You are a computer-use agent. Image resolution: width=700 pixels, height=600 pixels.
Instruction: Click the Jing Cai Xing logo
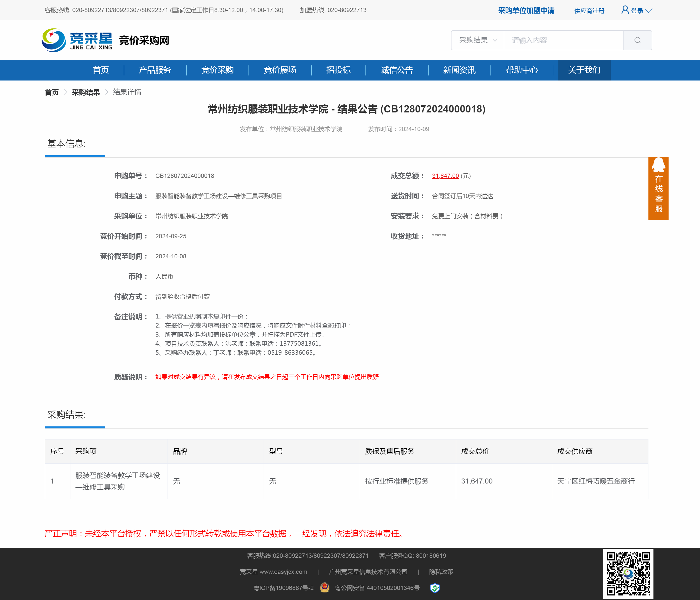pyautogui.click(x=77, y=40)
